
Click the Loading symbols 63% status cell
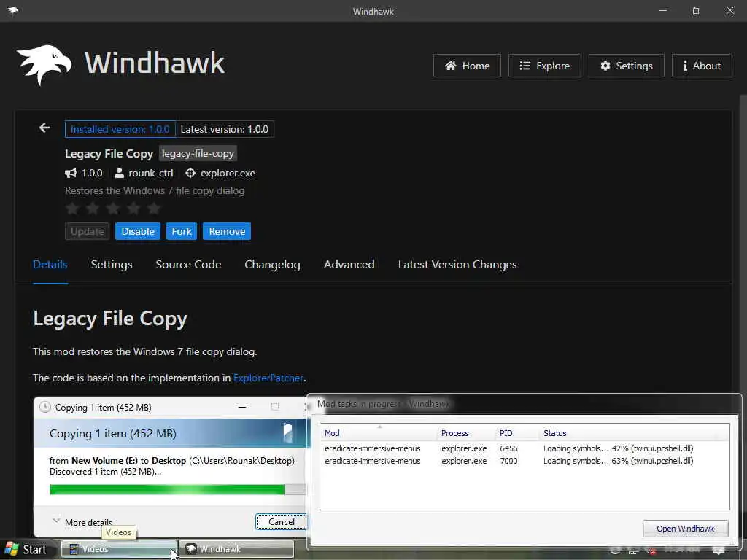click(619, 461)
